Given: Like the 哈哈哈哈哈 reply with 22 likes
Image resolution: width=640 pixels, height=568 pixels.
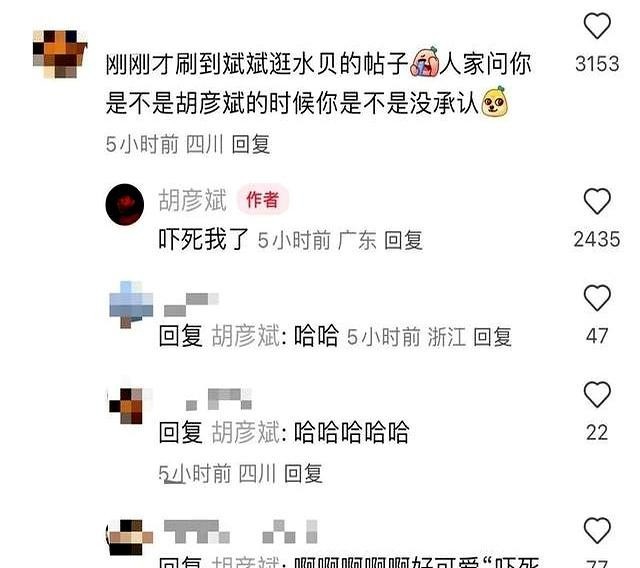Looking at the screenshot, I should point(597,394).
